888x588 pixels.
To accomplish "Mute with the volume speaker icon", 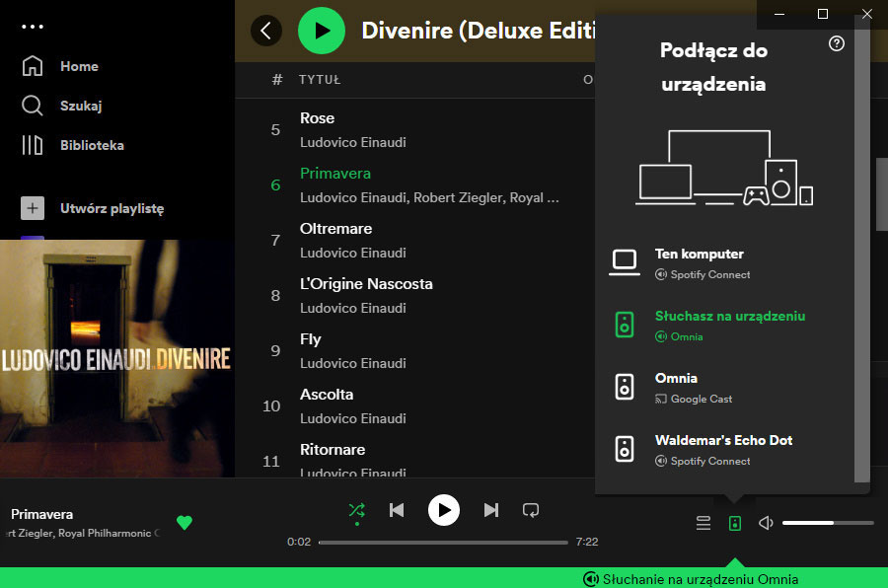I will click(x=766, y=523).
